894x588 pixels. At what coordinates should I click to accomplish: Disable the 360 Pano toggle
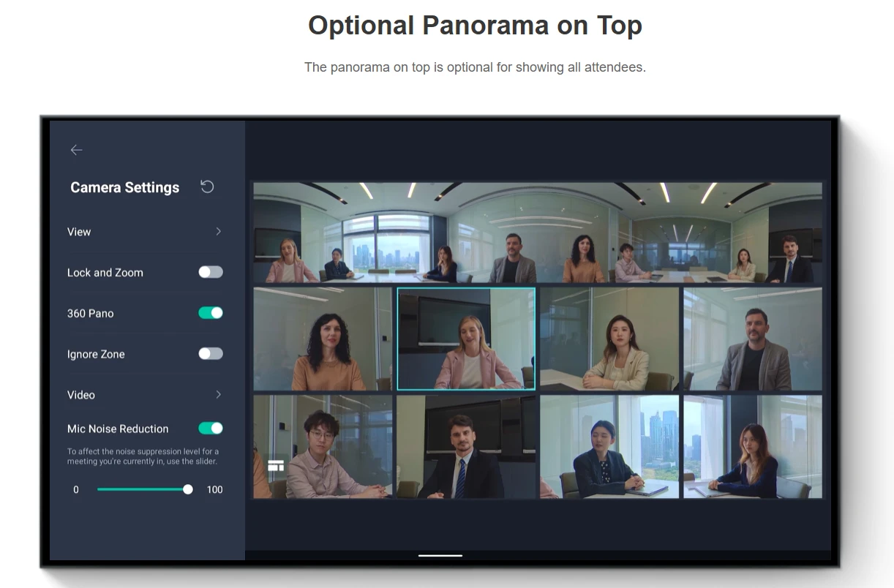[x=211, y=313]
